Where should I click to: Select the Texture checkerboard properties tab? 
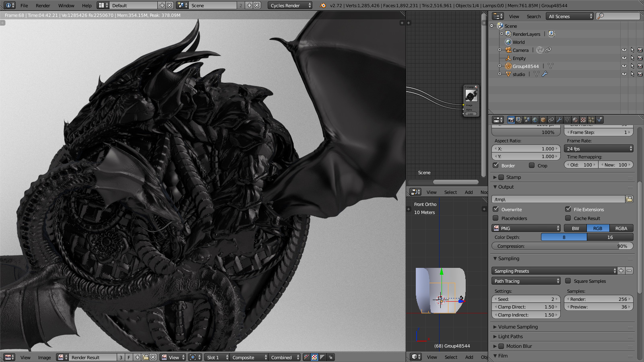point(583,120)
